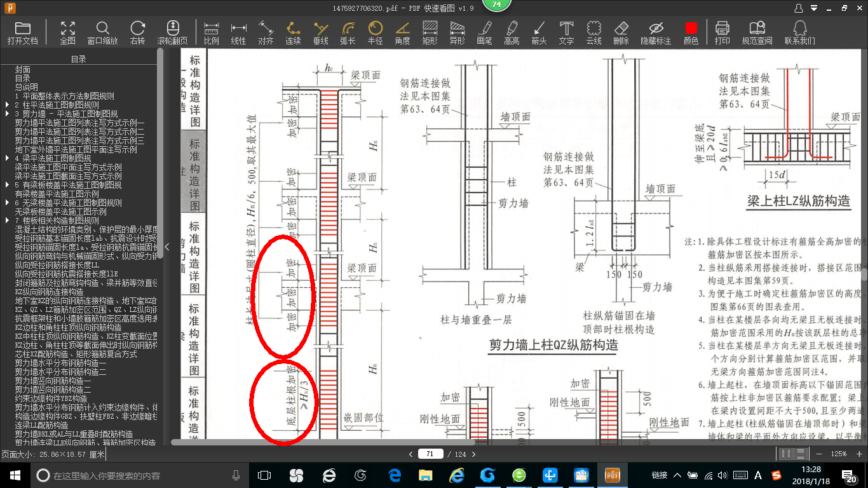Screen dimensions: 868x488
Task: Collapse the 目录 sidebar with the chevron
Action: click(x=166, y=247)
